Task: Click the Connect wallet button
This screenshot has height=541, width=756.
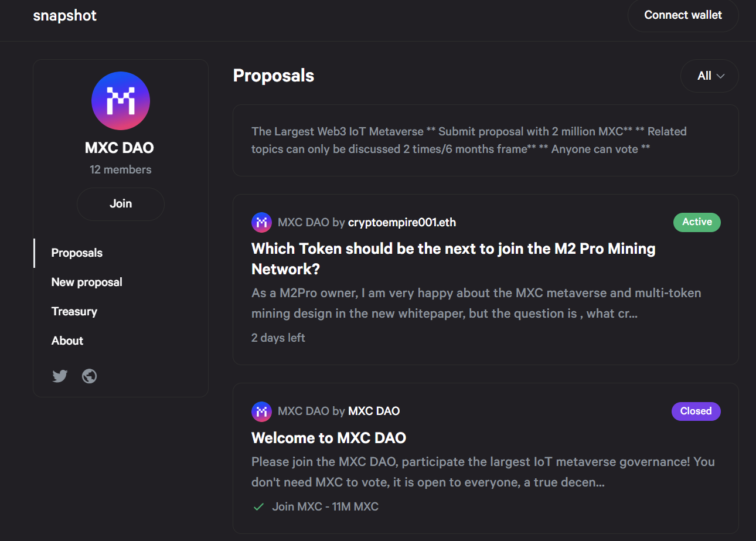Action: [683, 15]
